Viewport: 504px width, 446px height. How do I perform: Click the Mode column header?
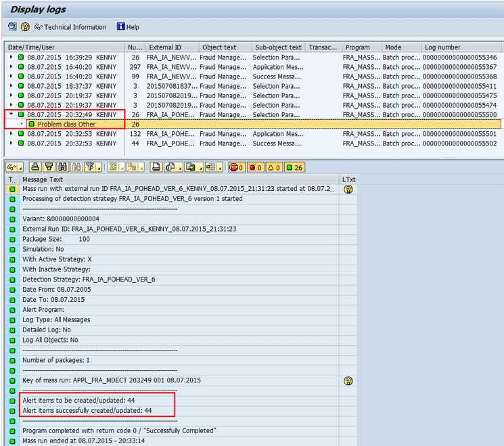click(401, 47)
